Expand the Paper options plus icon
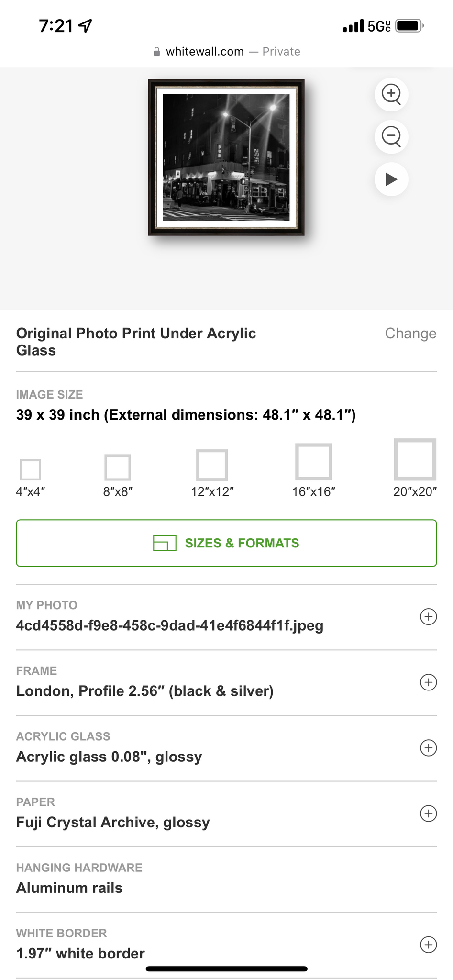The width and height of the screenshot is (453, 980). [428, 813]
